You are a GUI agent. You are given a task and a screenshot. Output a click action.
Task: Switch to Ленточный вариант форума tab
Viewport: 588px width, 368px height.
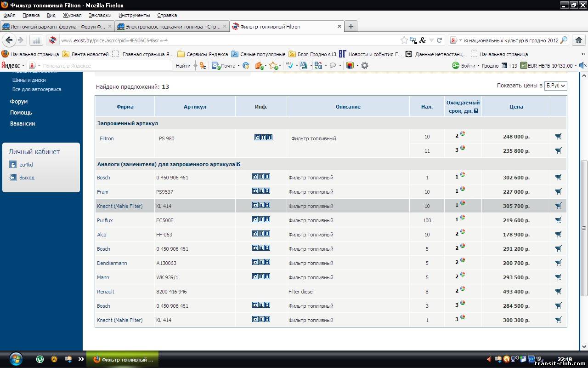point(57,27)
